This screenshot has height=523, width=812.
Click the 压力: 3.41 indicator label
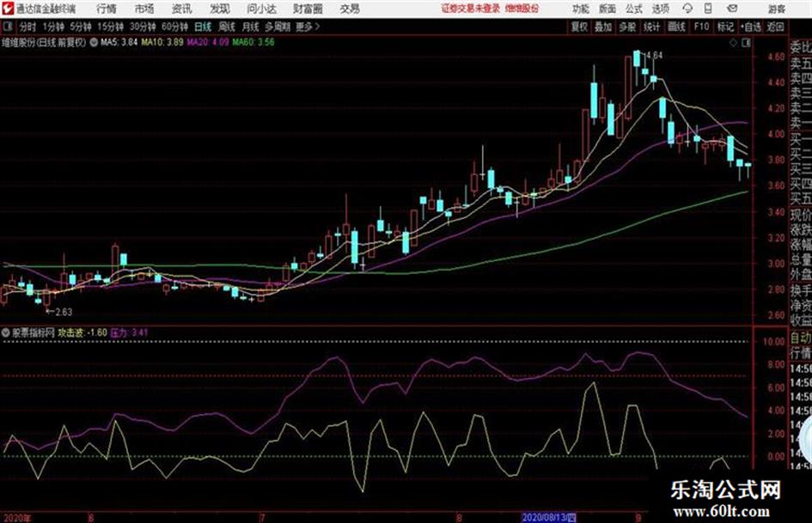point(129,332)
